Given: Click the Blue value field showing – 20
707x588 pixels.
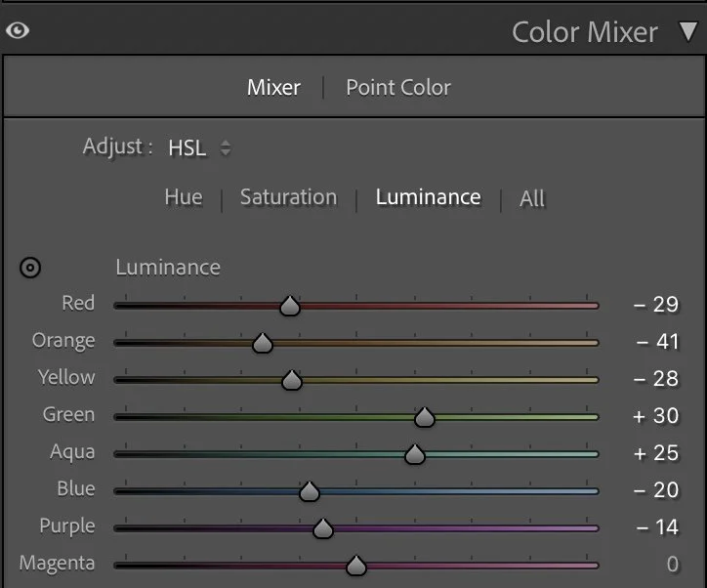Looking at the screenshot, I should [656, 490].
